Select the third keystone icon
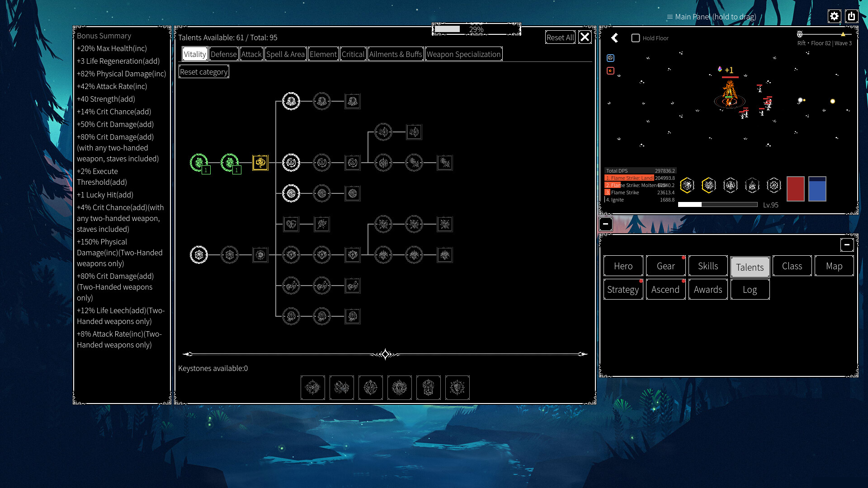Viewport: 868px width, 488px height. point(371,388)
